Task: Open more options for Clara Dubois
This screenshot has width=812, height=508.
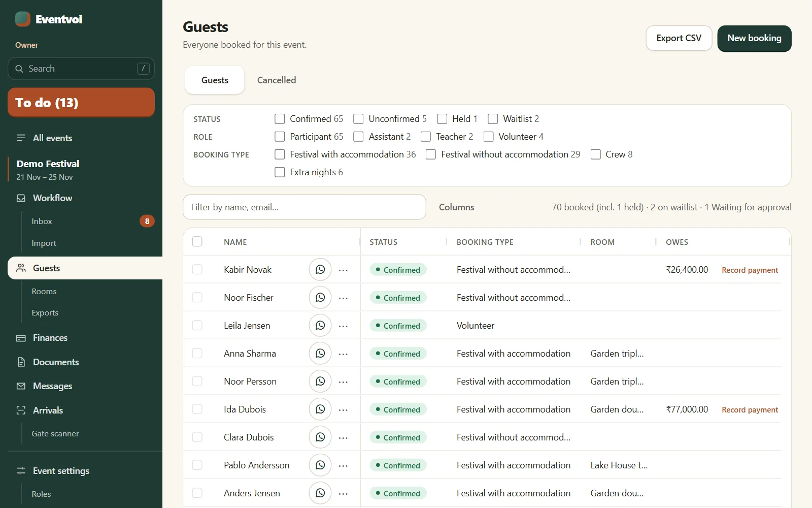Action: tap(344, 438)
